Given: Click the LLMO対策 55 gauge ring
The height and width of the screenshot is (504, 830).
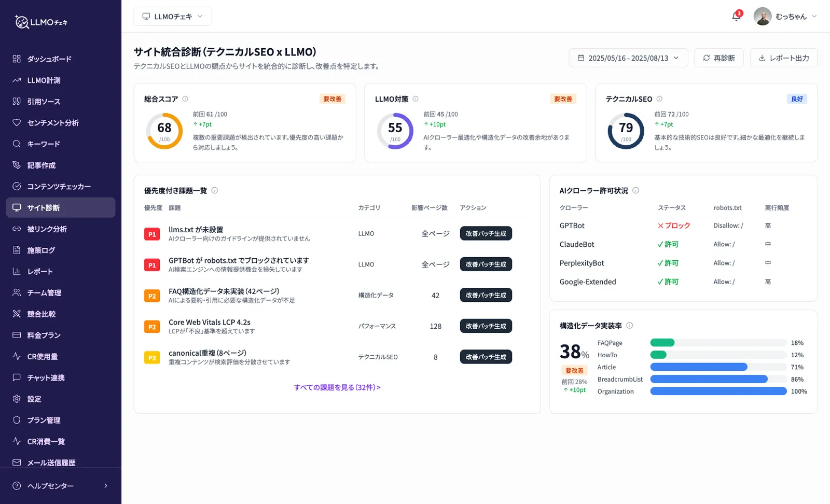Looking at the screenshot, I should point(395,131).
